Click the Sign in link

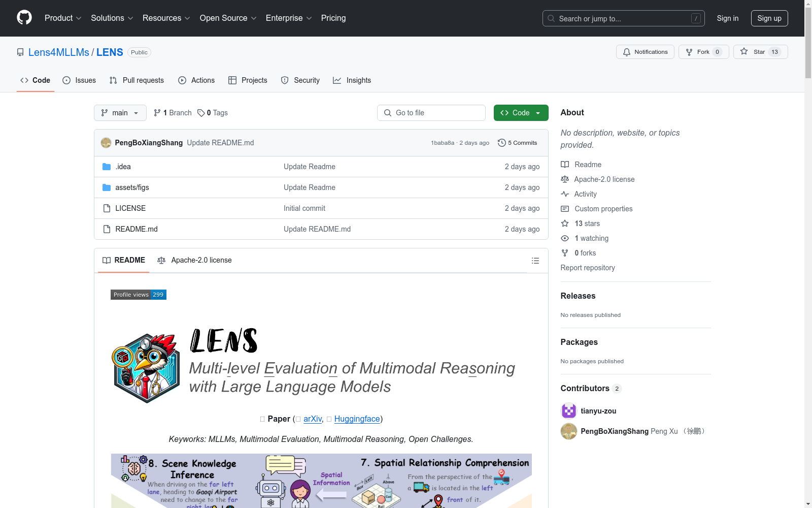(728, 18)
